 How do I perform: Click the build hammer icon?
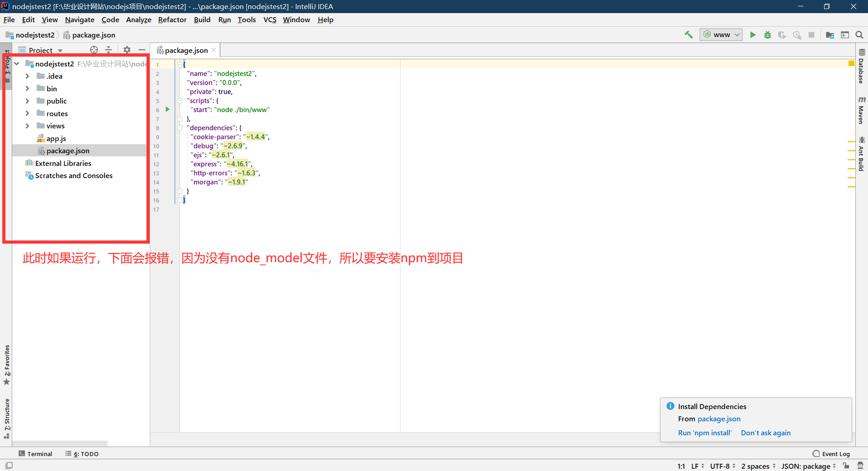(x=688, y=34)
